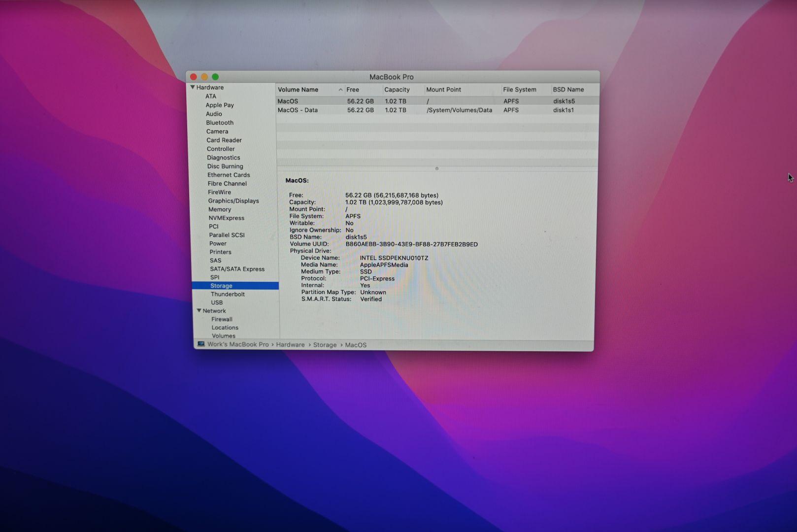Open Firewall under Network
This screenshot has height=532, width=797.
(x=222, y=319)
